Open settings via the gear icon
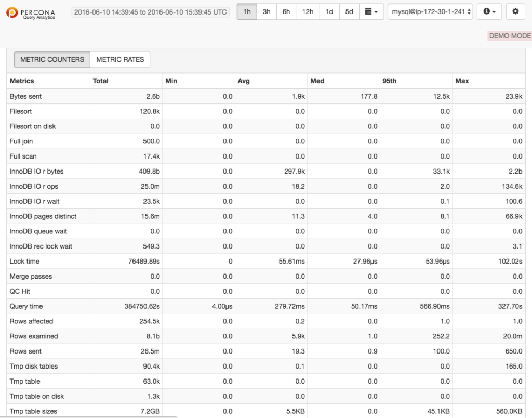The image size is (532, 418). click(515, 11)
